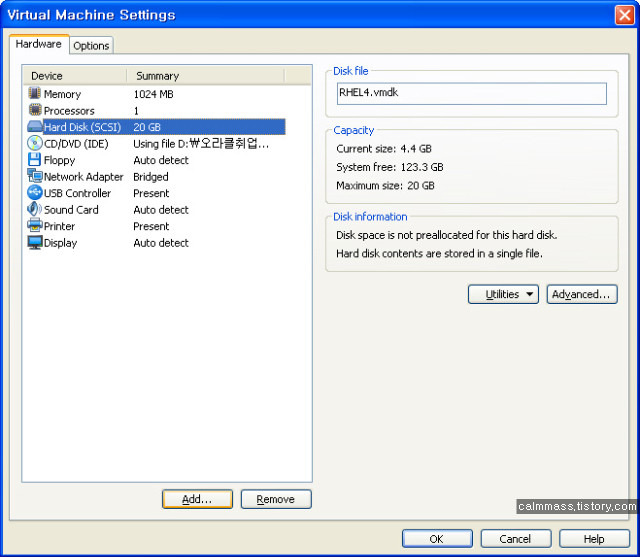Sort by the Device column header
Screen dimensions: 640x557
[x=75, y=76]
